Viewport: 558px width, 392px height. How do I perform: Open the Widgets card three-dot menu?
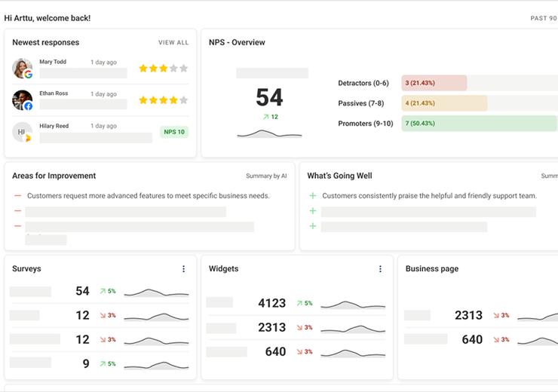[x=380, y=269]
